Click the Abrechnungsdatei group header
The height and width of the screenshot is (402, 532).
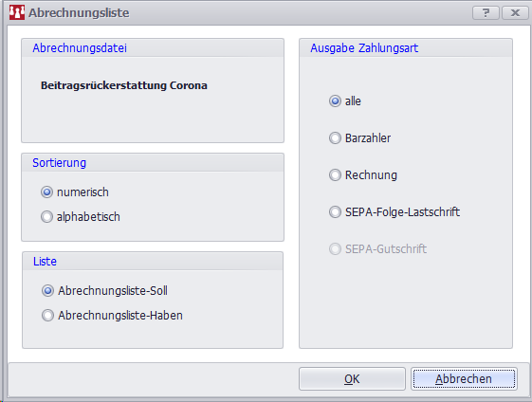coord(80,48)
